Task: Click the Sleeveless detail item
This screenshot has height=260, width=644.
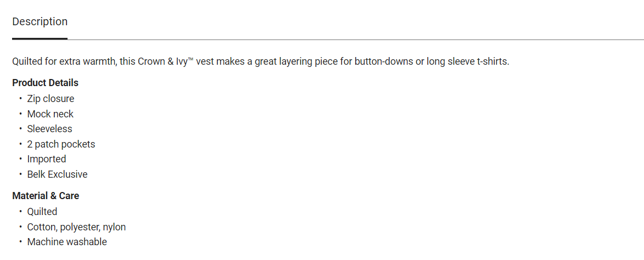Action: point(49,129)
